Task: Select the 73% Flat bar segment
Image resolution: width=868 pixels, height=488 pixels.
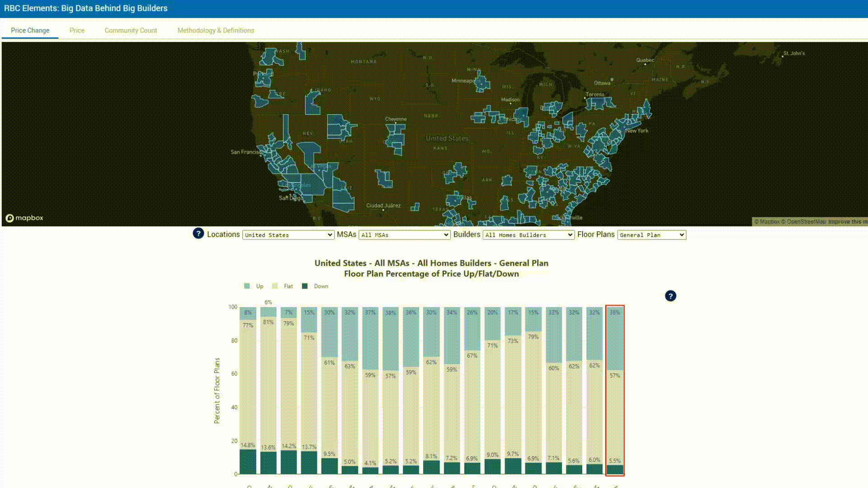Action: (x=513, y=397)
